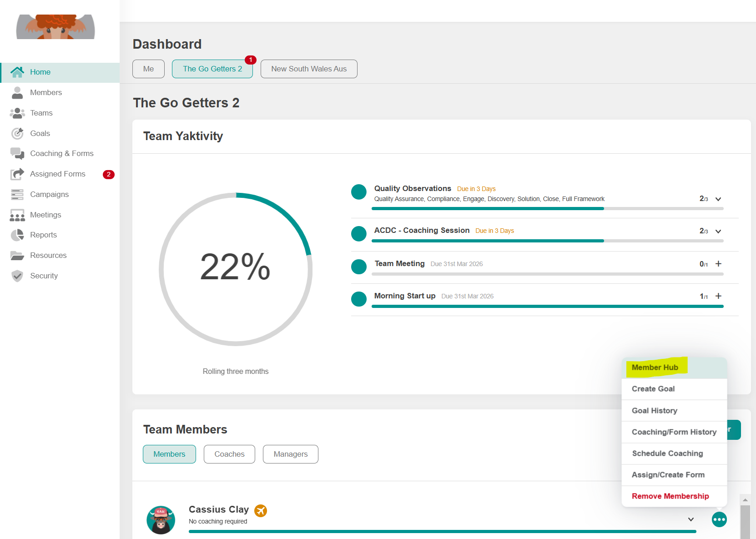The width and height of the screenshot is (756, 539).
Task: Select the New South Wales Aus tab
Action: (309, 69)
